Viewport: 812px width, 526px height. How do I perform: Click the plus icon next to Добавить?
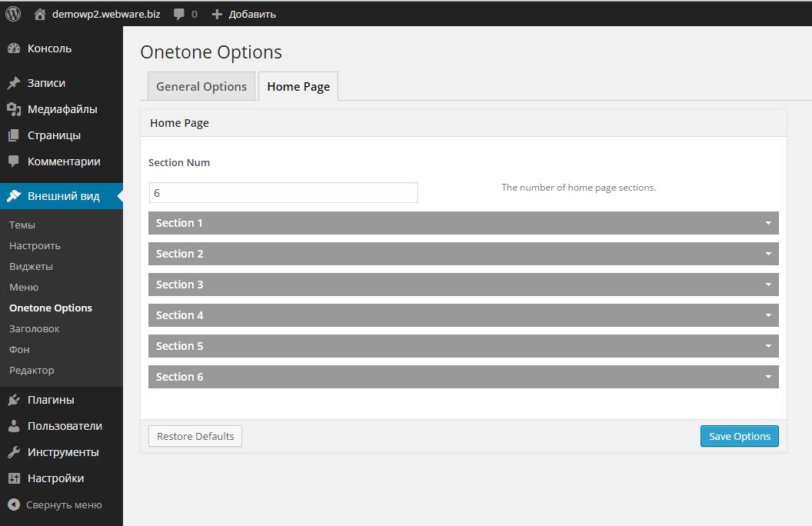click(217, 14)
